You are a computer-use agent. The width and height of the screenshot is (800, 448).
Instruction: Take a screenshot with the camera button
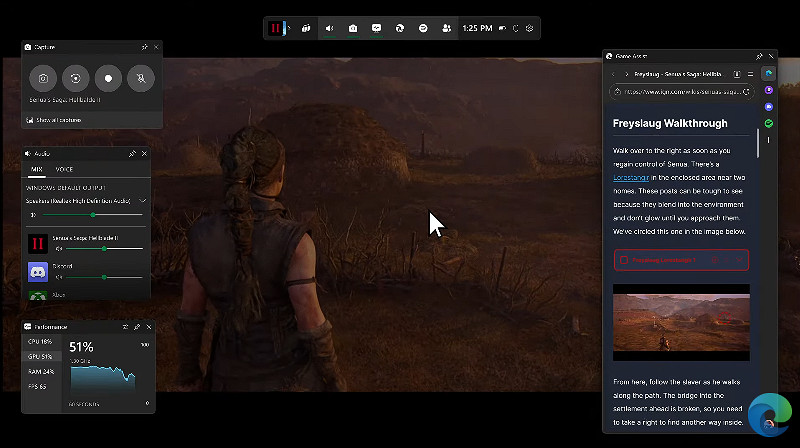[42, 78]
